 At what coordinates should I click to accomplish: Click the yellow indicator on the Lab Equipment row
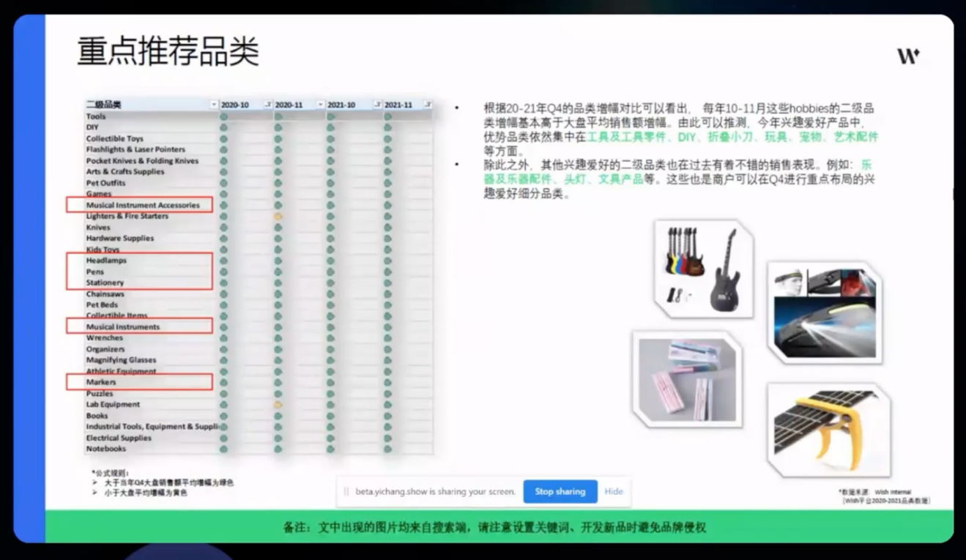click(x=278, y=403)
